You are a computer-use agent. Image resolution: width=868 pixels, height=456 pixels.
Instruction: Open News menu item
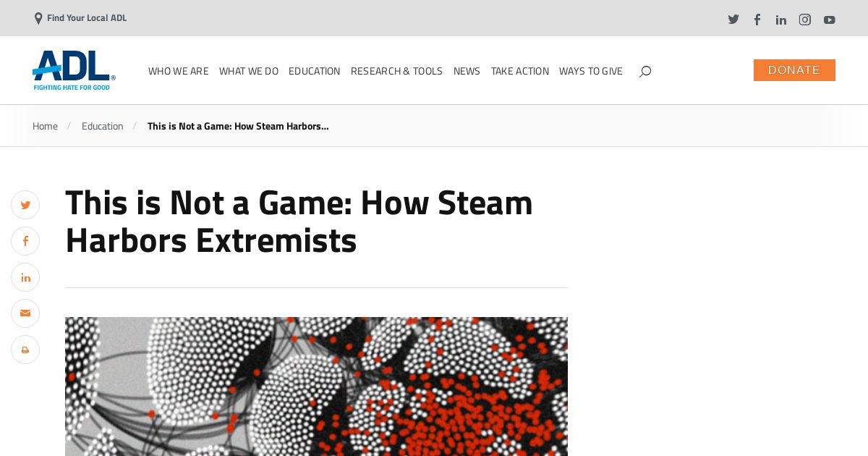(x=467, y=71)
